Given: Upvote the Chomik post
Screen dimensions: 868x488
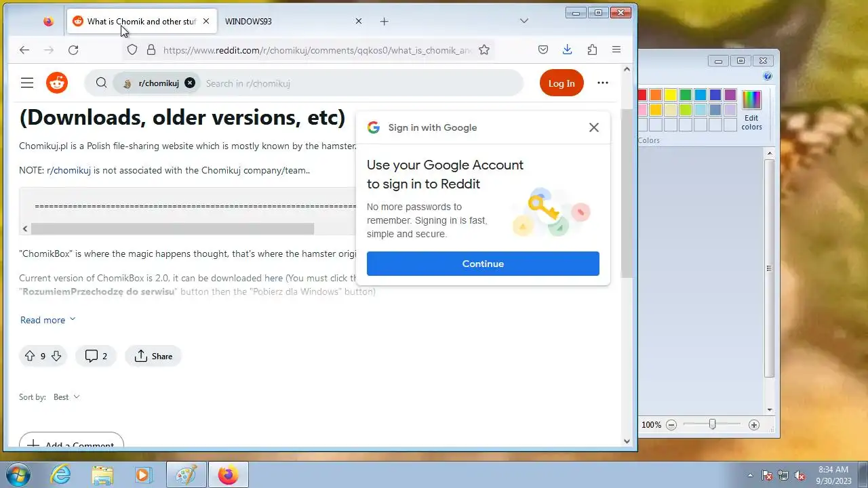Looking at the screenshot, I should (30, 356).
